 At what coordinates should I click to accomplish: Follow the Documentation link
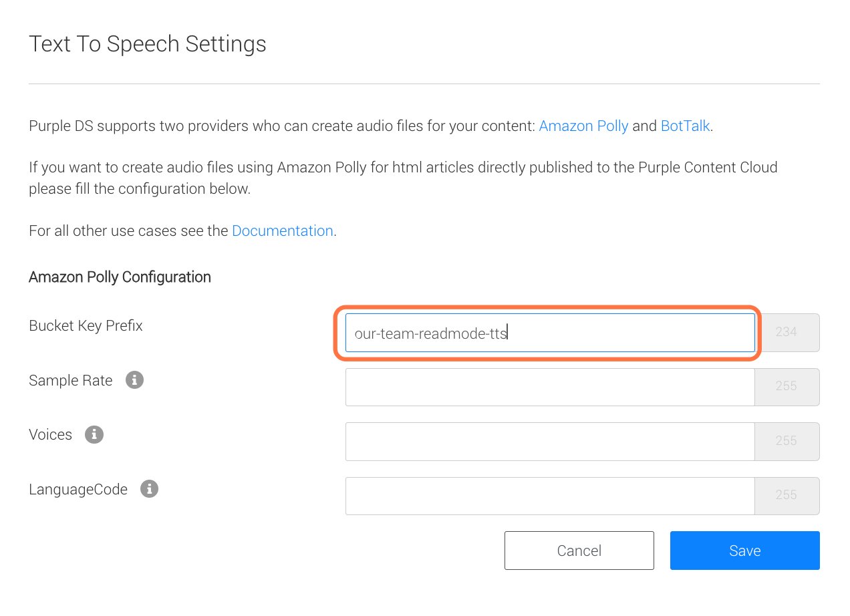(x=283, y=230)
